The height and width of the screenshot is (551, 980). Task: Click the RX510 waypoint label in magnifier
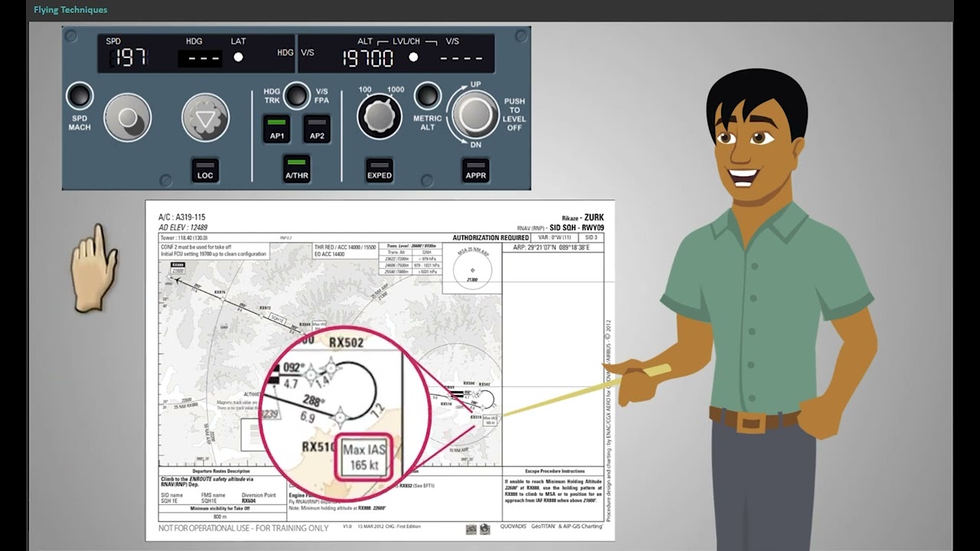(x=319, y=447)
